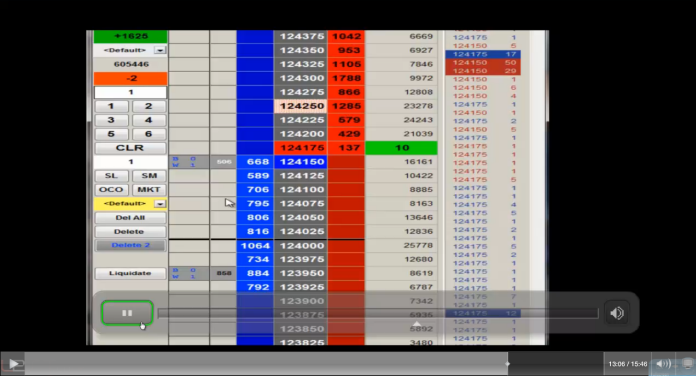
Task: Click bid size 668 at 124150
Action: [x=255, y=162]
